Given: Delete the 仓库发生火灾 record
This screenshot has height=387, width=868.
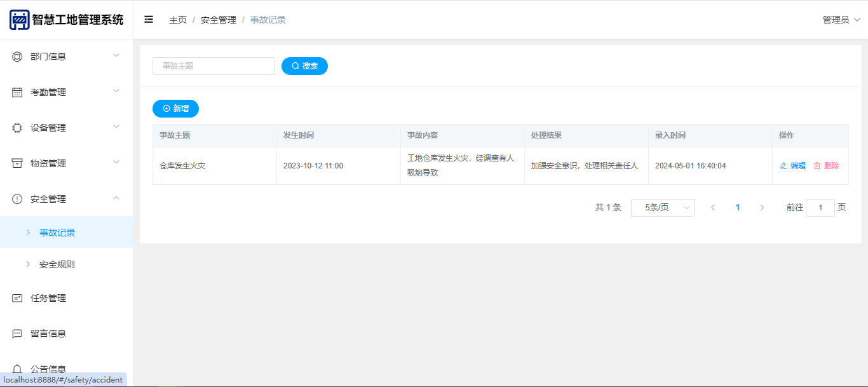Looking at the screenshot, I should pos(827,166).
